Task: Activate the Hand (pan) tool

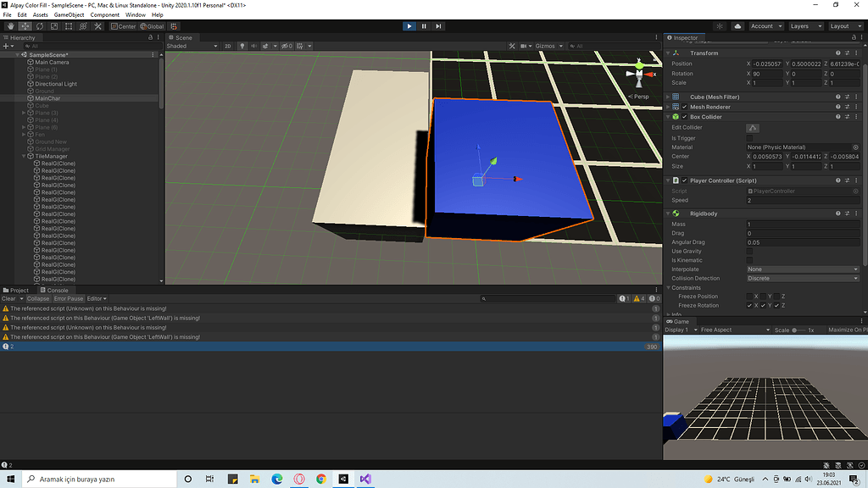Action: coord(10,26)
